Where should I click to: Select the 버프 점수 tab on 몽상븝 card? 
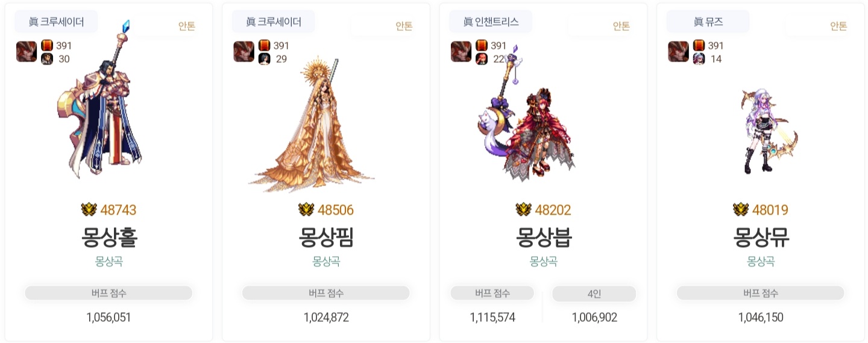click(492, 294)
